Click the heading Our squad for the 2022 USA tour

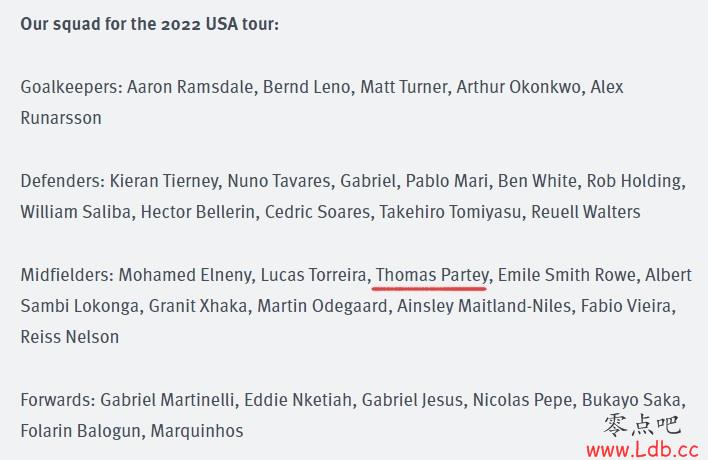[x=149, y=24]
